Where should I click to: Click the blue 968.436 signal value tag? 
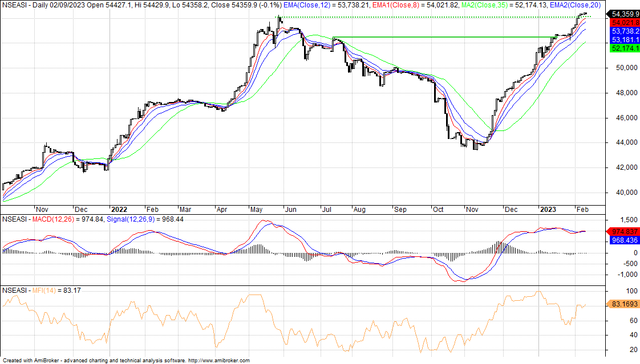click(625, 240)
